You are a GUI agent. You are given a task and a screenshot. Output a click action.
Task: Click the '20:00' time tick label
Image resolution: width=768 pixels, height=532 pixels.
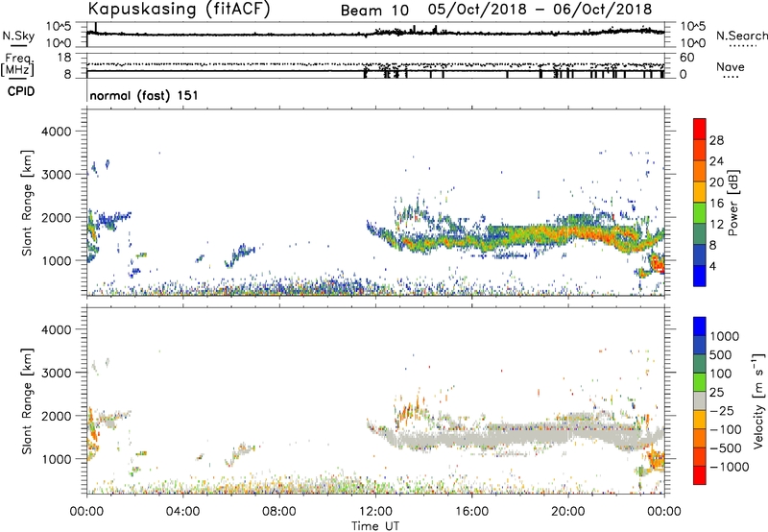[x=567, y=512]
